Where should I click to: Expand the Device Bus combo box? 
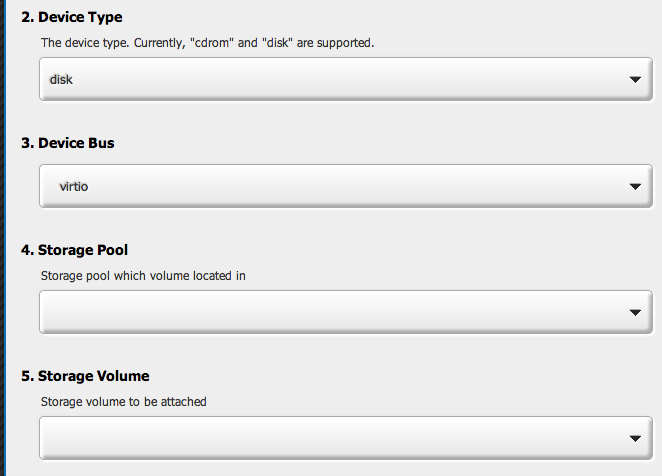[x=340, y=186]
